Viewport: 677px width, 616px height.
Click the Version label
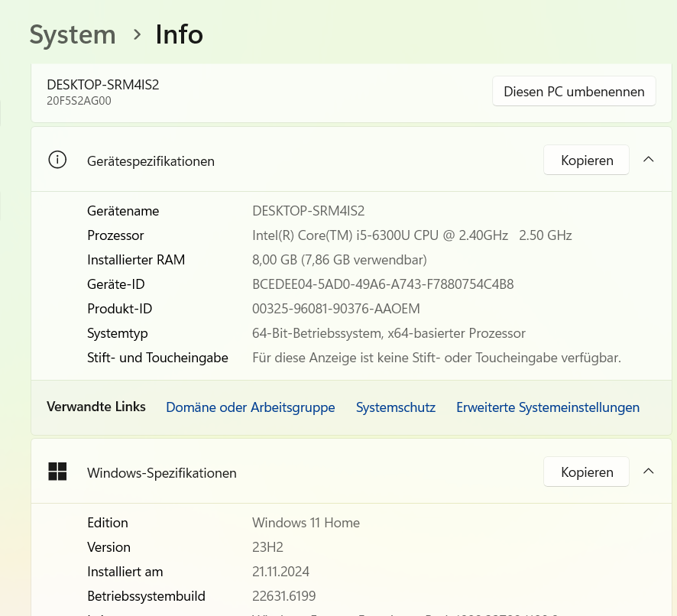pos(109,547)
